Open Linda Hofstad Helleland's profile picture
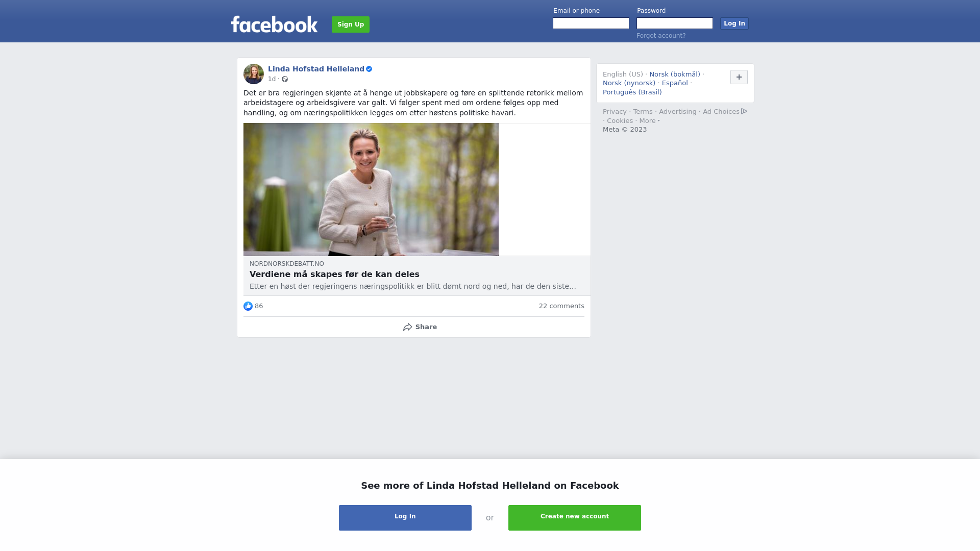 click(254, 74)
